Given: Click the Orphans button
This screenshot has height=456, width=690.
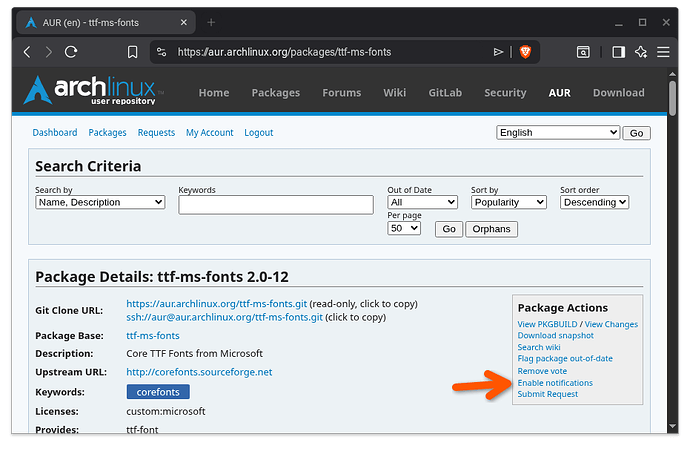Looking at the screenshot, I should pyautogui.click(x=492, y=229).
